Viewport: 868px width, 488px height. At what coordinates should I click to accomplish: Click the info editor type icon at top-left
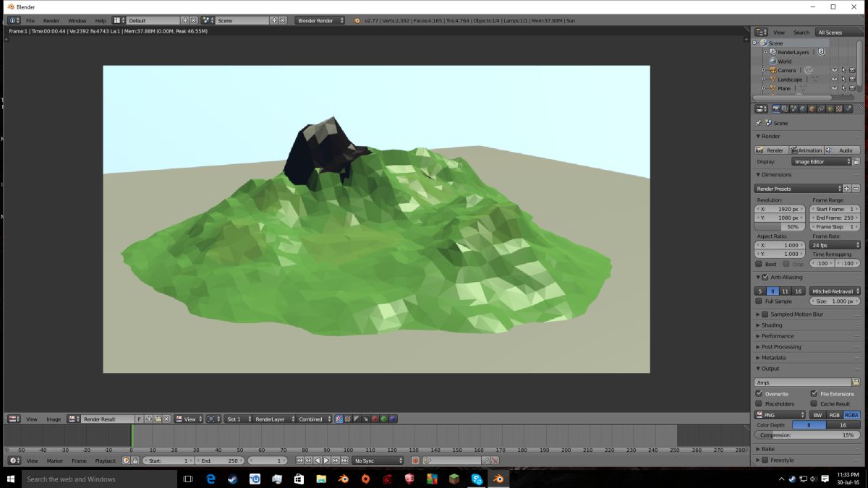click(14, 20)
